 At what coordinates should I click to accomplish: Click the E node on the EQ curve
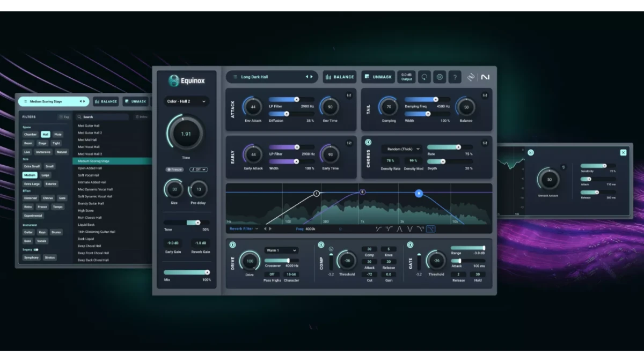tap(362, 192)
